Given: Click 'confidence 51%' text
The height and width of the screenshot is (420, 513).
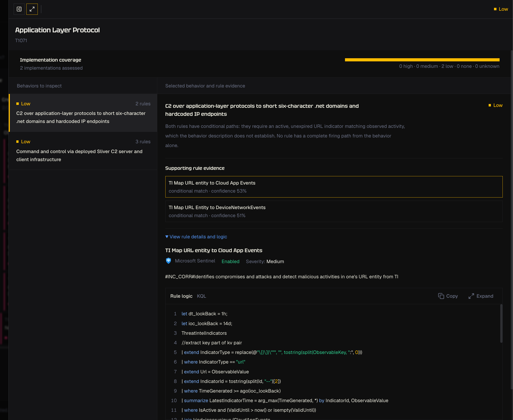Looking at the screenshot, I should click(228, 215).
